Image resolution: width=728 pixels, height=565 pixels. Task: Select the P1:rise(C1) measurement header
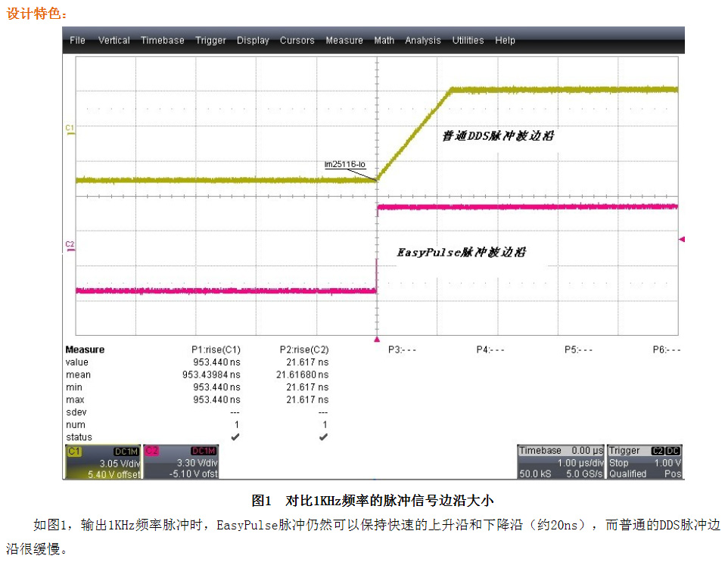click(x=216, y=350)
